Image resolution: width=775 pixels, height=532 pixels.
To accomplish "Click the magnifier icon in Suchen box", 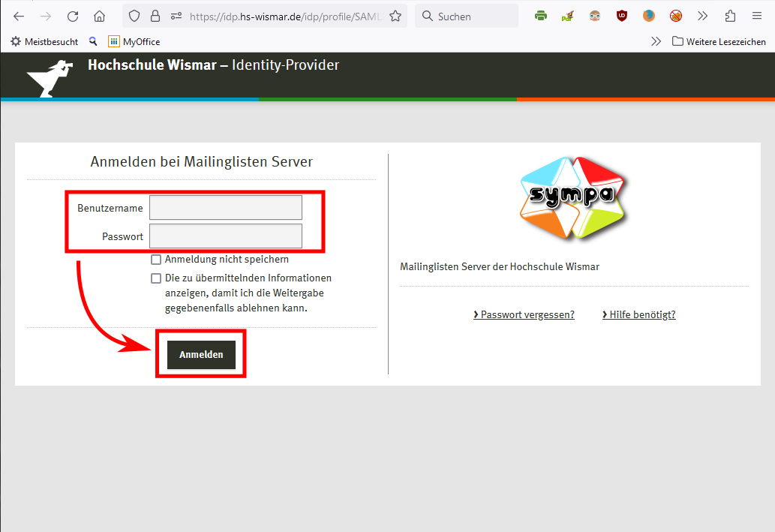I will (x=427, y=17).
